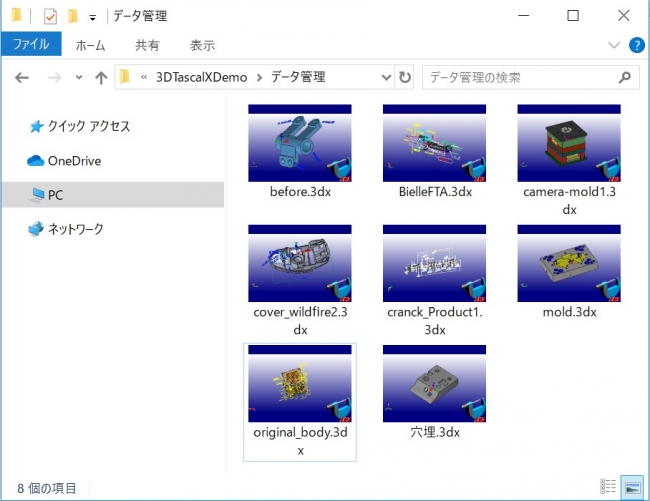Select the camera-mold1.3dx thumbnail

[x=569, y=143]
